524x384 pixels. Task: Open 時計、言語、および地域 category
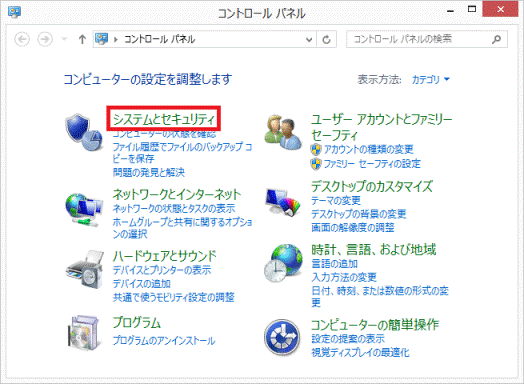pos(374,249)
